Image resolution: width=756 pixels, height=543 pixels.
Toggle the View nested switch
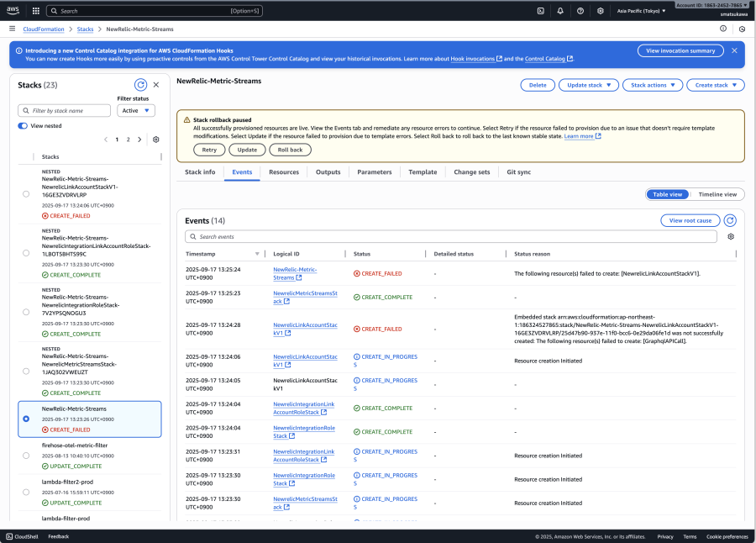[23, 126]
